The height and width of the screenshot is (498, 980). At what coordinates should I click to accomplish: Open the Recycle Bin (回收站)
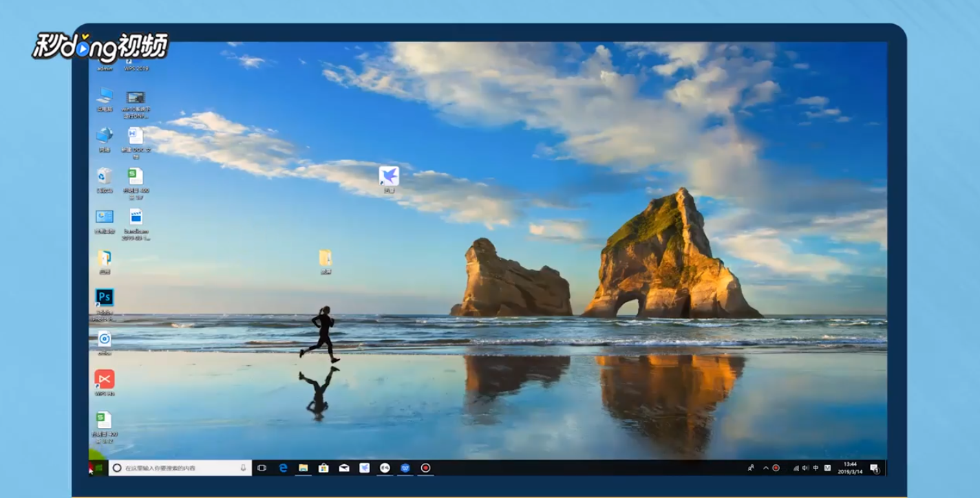click(105, 177)
